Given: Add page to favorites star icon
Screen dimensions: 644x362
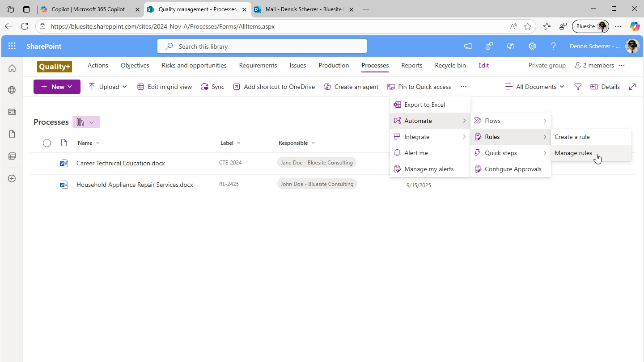Looking at the screenshot, I should [528, 26].
